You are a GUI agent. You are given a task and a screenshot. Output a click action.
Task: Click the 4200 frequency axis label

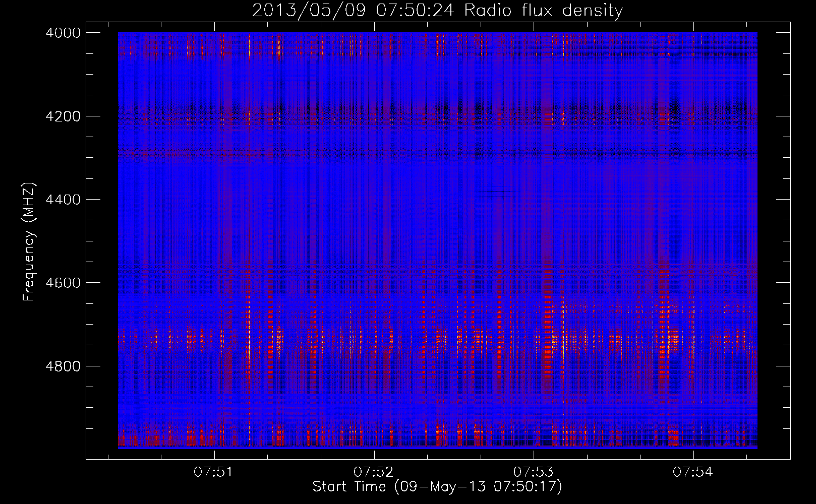[63, 116]
